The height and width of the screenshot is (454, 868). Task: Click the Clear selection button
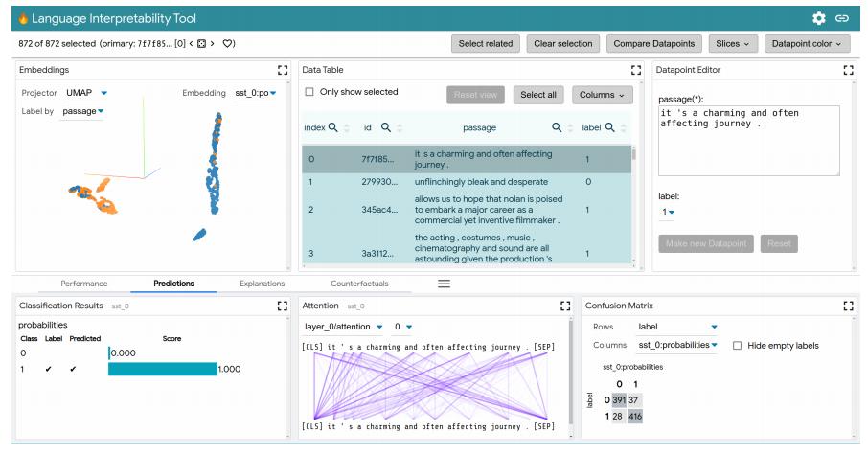pyautogui.click(x=562, y=44)
